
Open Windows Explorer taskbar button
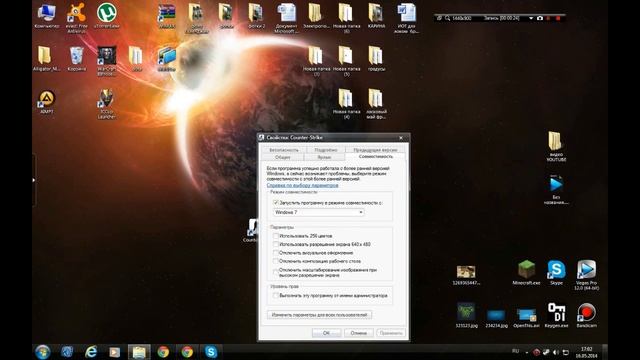(139, 352)
